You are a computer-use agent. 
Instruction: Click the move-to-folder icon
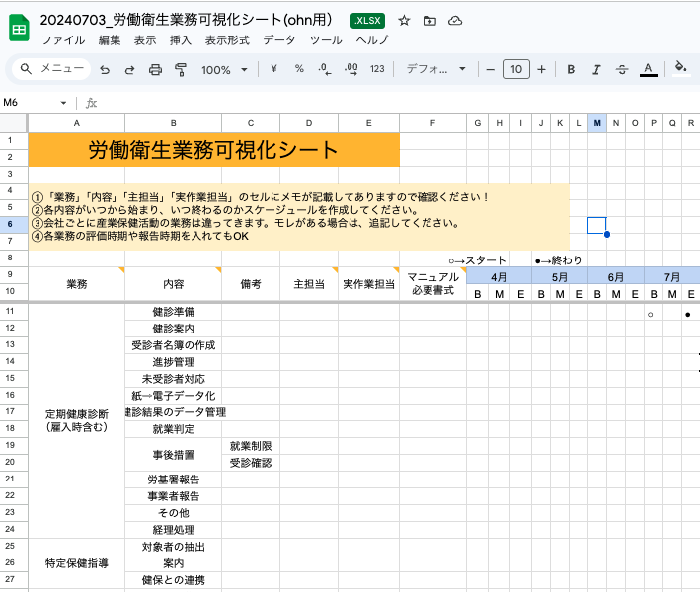429,21
